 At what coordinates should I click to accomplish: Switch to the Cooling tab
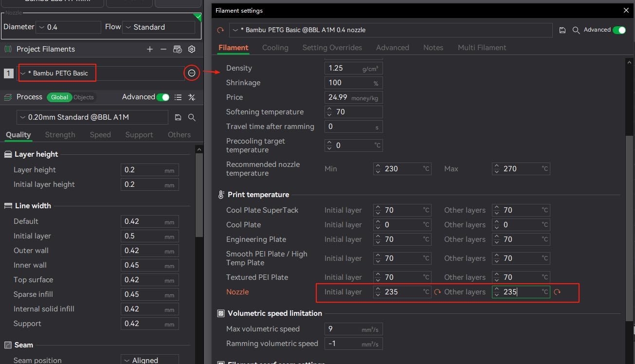coord(275,48)
